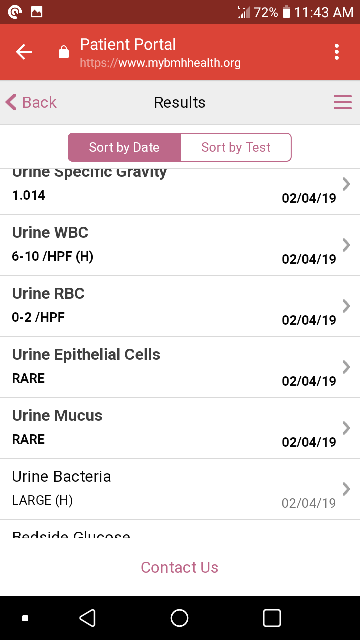The image size is (360, 640).
Task: Expand Urine Mucus details chevron
Action: (x=346, y=428)
